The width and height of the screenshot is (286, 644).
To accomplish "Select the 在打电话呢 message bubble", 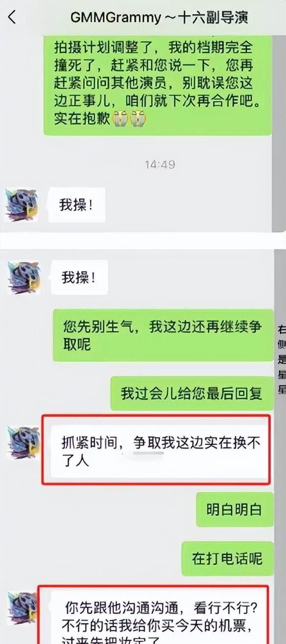I will click(227, 559).
